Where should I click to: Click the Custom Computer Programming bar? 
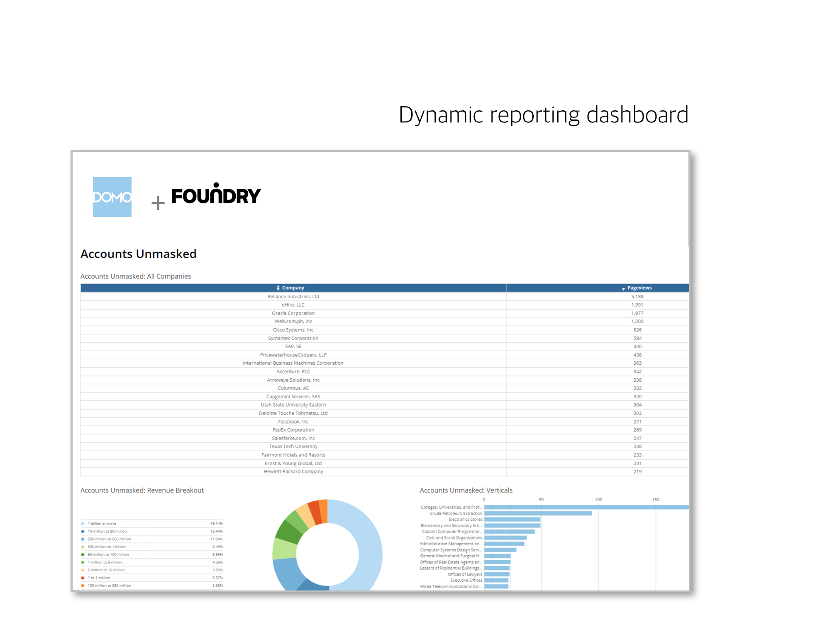pos(510,532)
